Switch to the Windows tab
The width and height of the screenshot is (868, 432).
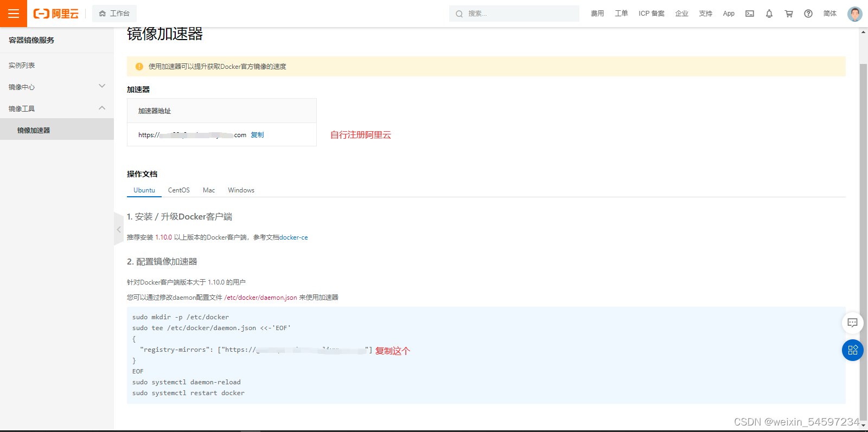coord(241,190)
